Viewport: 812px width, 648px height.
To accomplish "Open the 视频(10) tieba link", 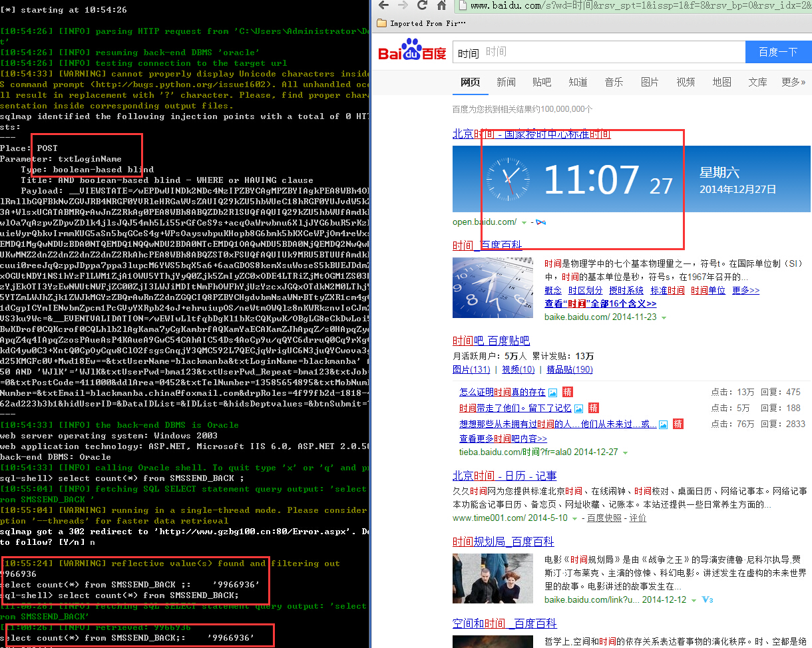I will point(518,369).
